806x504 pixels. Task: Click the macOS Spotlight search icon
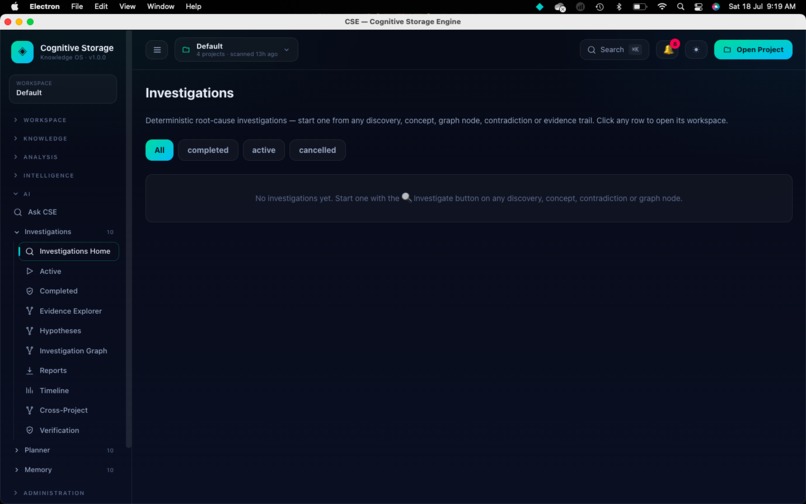click(681, 7)
